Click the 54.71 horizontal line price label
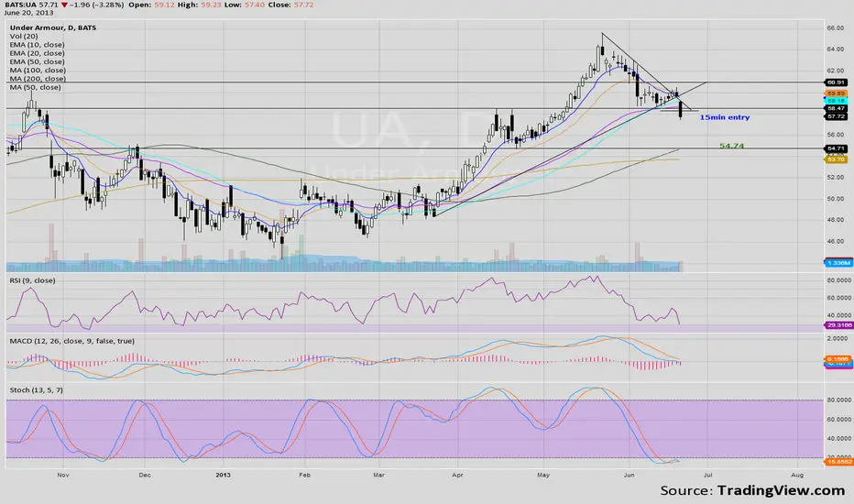 pos(836,148)
